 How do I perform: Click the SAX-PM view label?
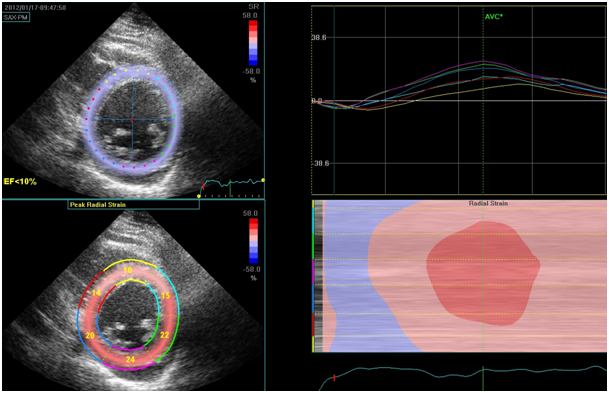click(x=16, y=17)
